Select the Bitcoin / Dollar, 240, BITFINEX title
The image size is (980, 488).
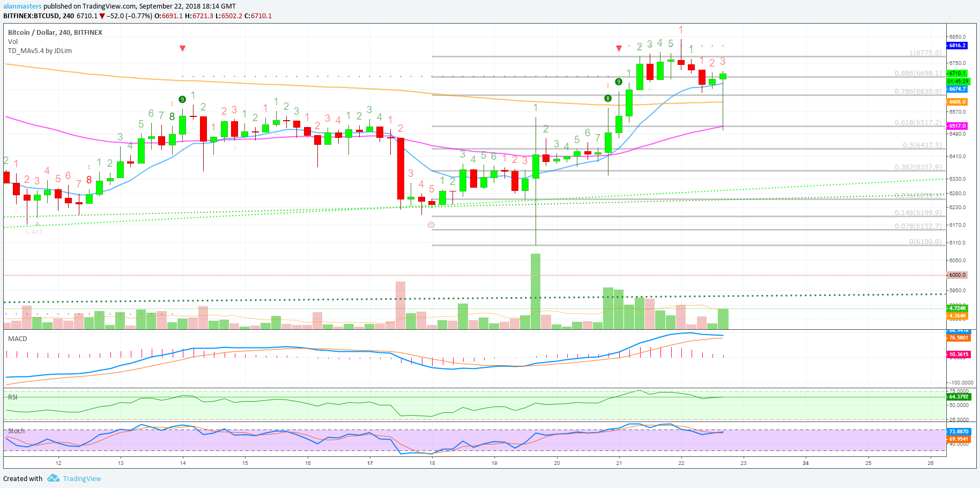coord(55,33)
